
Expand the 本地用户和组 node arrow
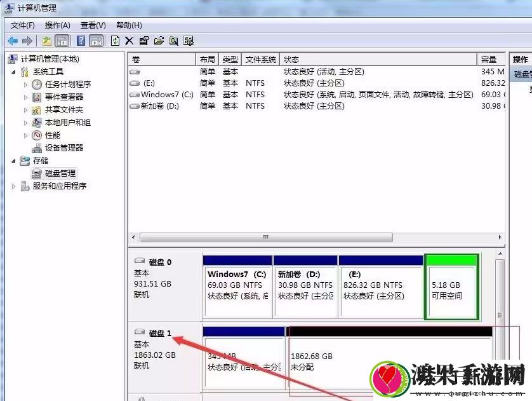click(25, 123)
